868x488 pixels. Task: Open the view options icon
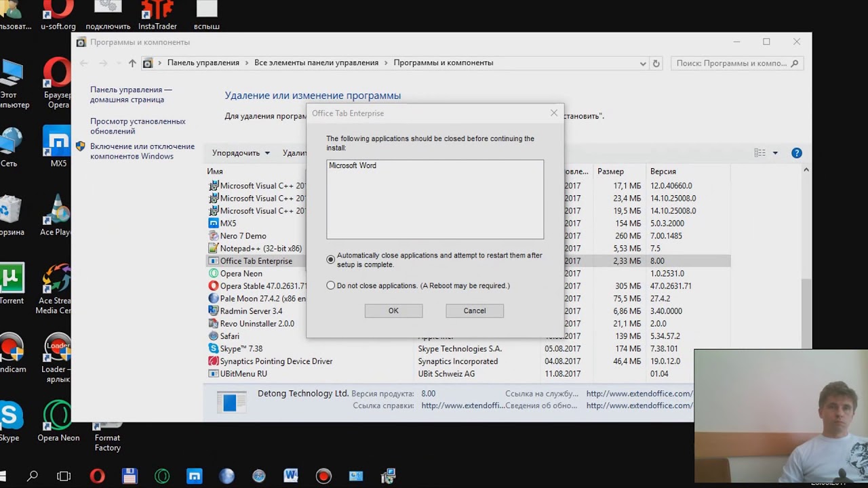(760, 153)
